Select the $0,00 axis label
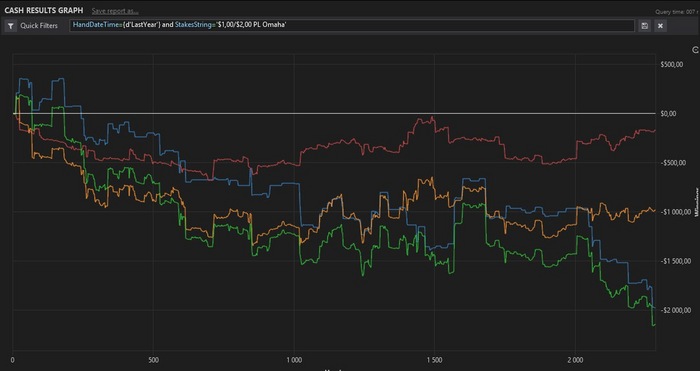Screen dimensions: 700x371 668,113
